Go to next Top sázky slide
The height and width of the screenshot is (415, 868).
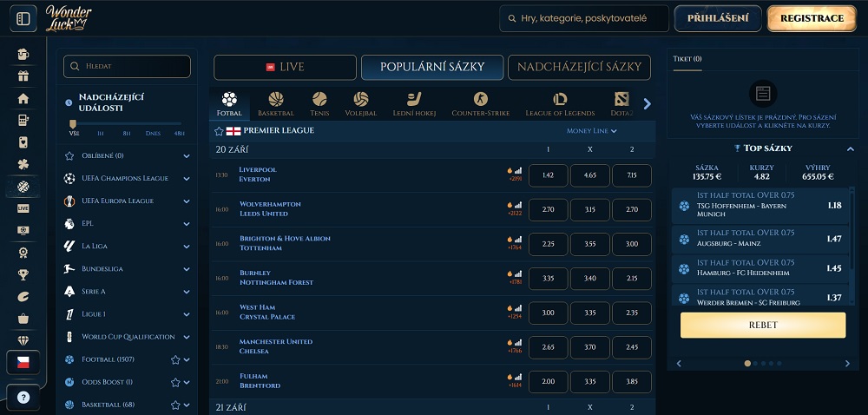(847, 364)
